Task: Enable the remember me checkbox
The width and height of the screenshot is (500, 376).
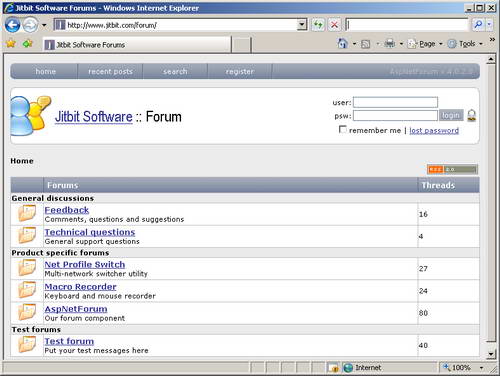Action: click(342, 129)
